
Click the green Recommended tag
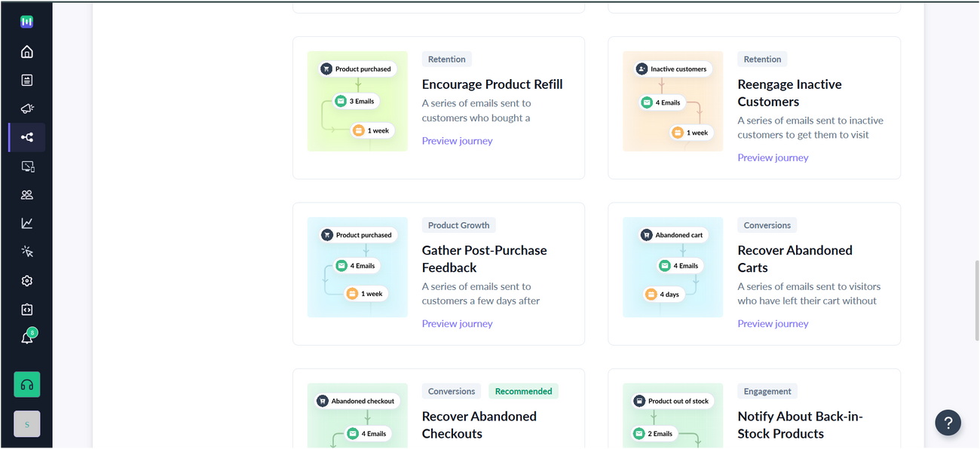(523, 391)
